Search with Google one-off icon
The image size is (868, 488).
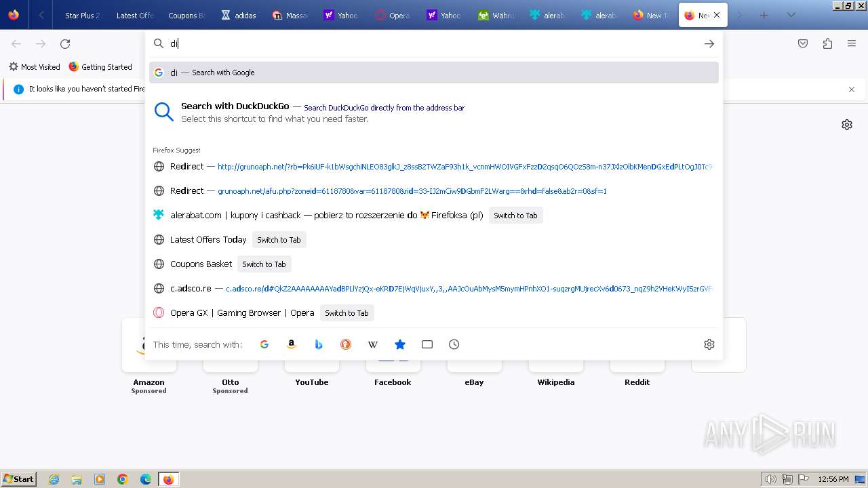[264, 344]
